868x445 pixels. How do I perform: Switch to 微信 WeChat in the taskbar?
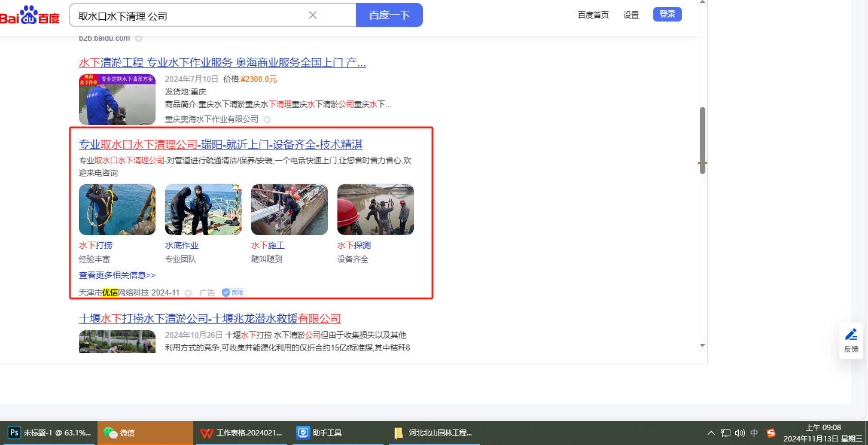(x=145, y=432)
